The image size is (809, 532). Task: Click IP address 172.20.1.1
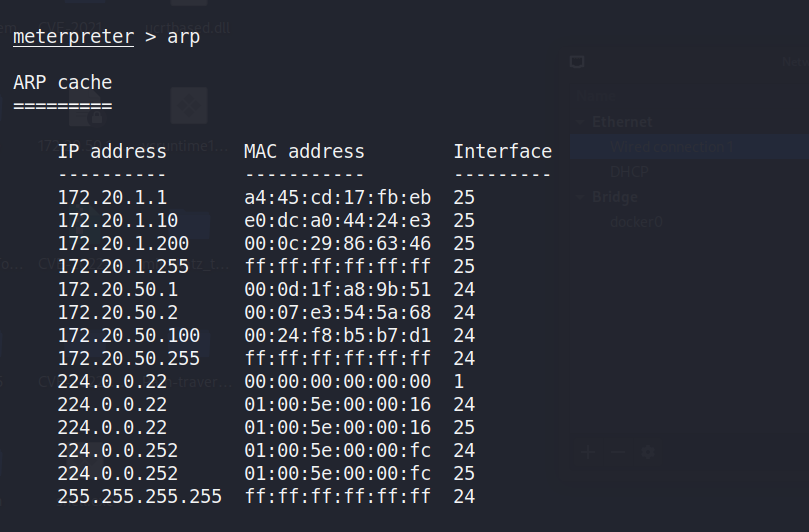[112, 198]
